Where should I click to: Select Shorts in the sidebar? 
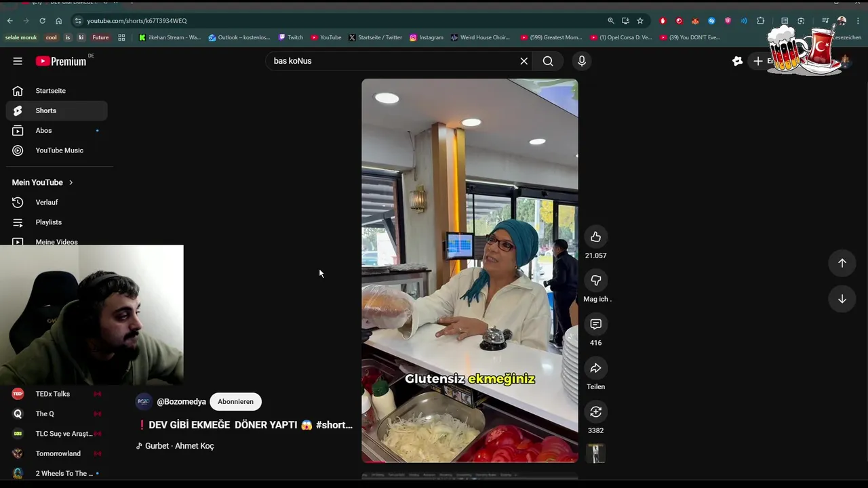pyautogui.click(x=57, y=110)
